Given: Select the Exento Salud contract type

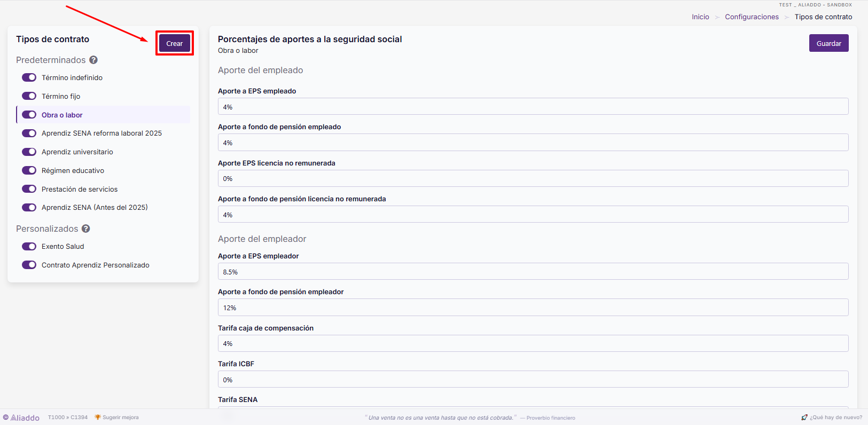Looking at the screenshot, I should (63, 246).
